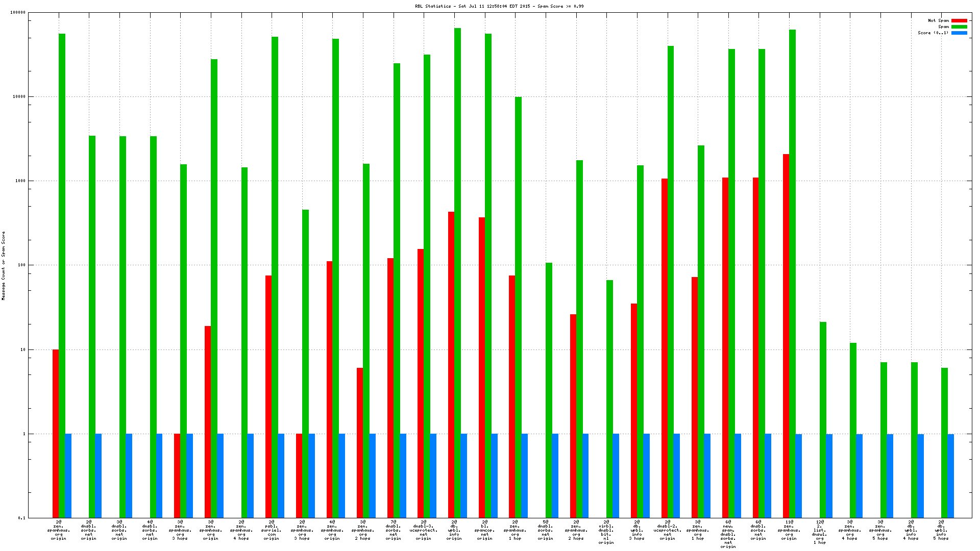This screenshot has width=980, height=551.
Task: Click the red bar for dnsbl-2.uceprotect.net origin
Action: point(665,347)
